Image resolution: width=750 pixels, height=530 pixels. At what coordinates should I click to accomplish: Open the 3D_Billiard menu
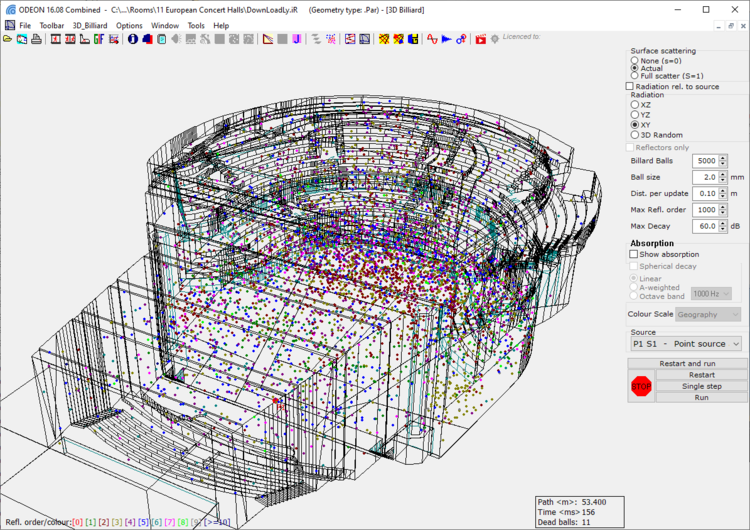pyautogui.click(x=89, y=25)
